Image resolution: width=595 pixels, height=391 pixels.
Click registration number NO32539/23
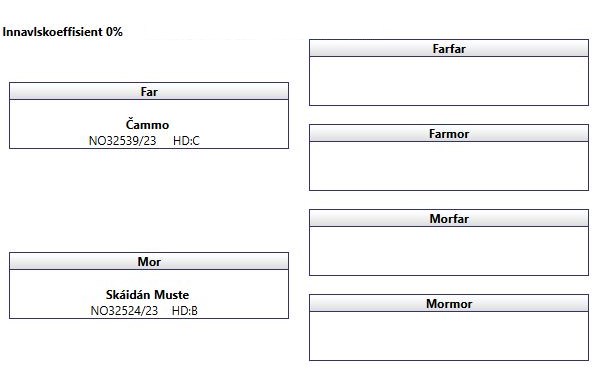click(122, 141)
